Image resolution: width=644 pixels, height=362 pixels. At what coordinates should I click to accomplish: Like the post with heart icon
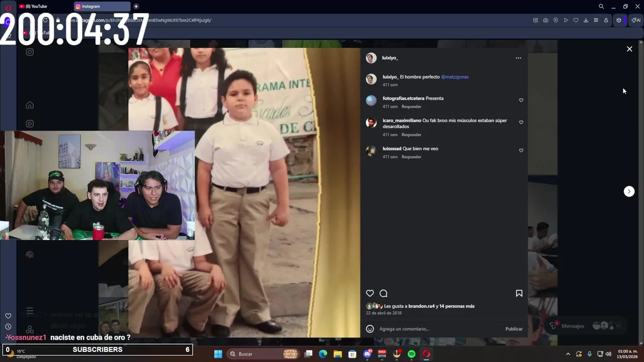tap(370, 293)
